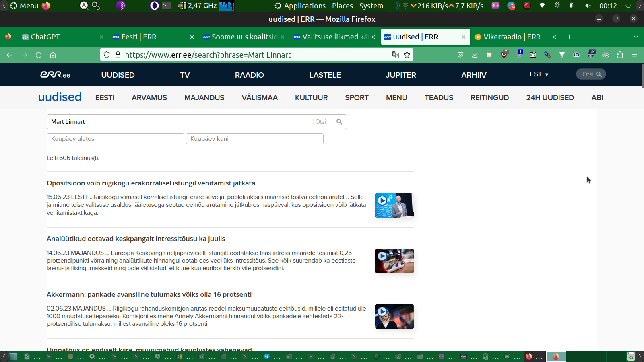644x362 pixels.
Task: Open JUPITER in the top navigation
Action: click(401, 75)
